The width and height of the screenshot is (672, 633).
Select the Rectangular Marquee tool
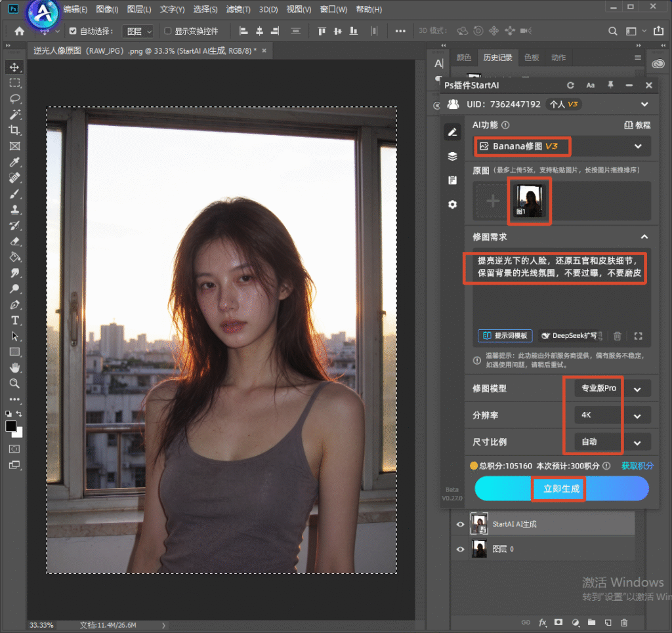(14, 83)
